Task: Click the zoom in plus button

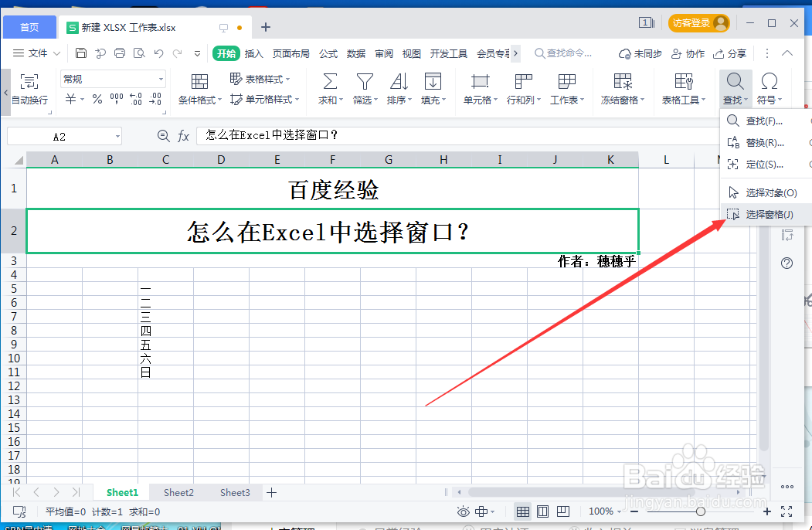Action: [767, 511]
